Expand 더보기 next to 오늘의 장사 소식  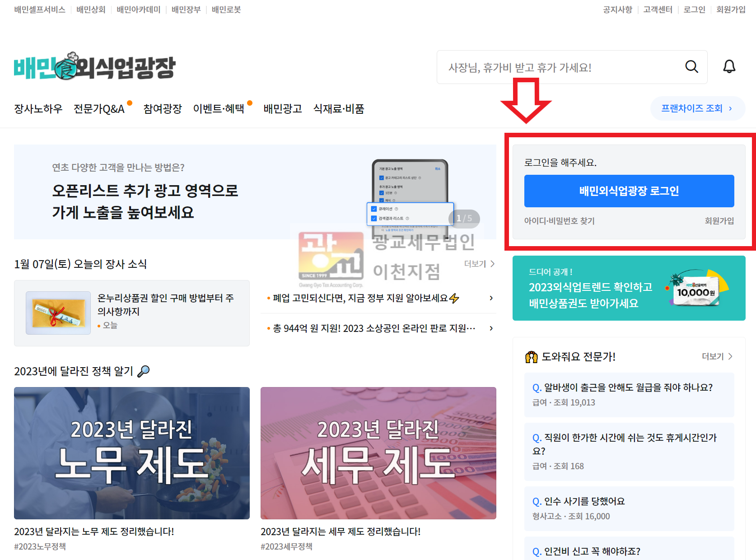point(480,264)
